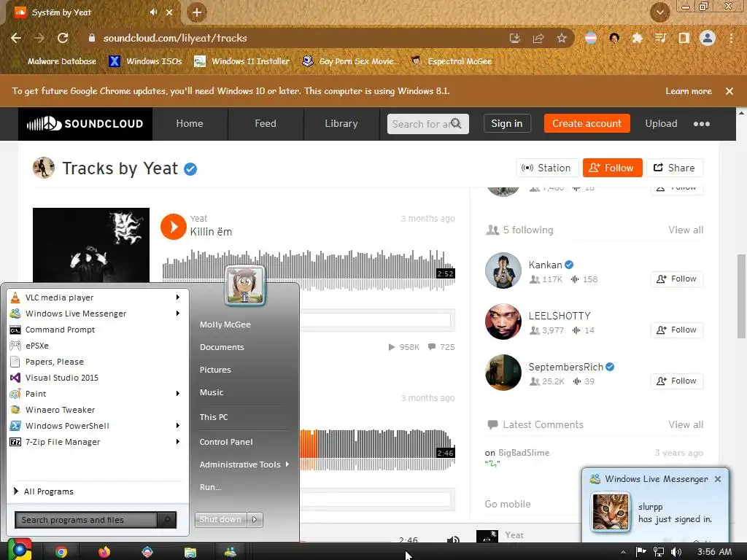Image resolution: width=747 pixels, height=560 pixels.
Task: Expand VLC media player submenu arrow
Action: [178, 297]
